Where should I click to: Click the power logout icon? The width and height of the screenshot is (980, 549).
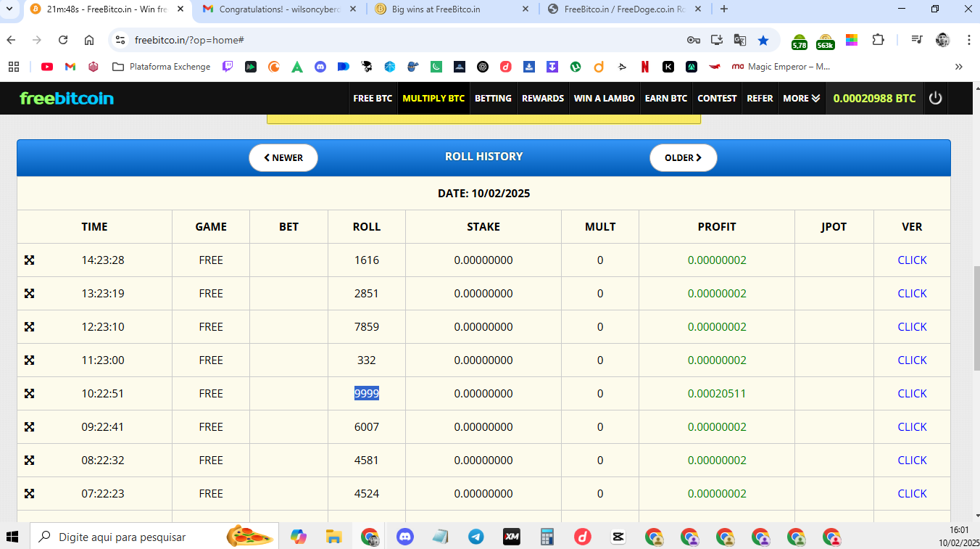[x=936, y=98]
